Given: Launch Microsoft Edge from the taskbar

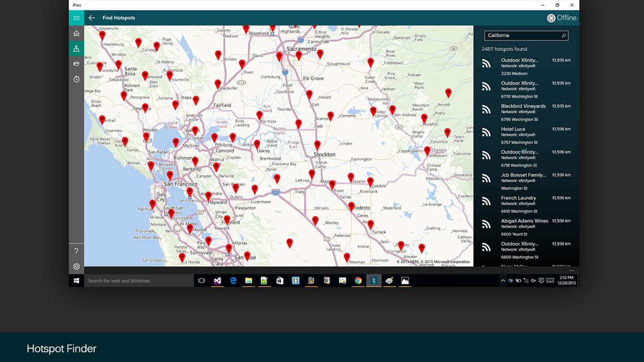Looking at the screenshot, I should (233, 281).
